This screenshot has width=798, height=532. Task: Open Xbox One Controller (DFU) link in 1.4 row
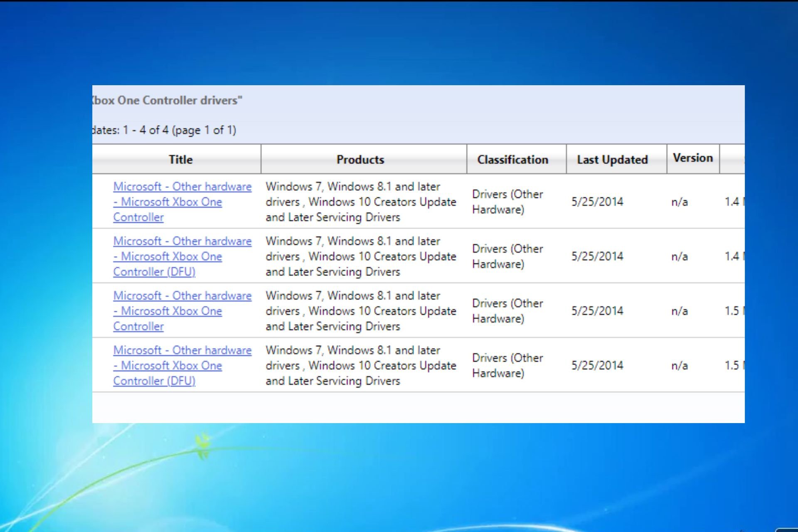click(182, 256)
